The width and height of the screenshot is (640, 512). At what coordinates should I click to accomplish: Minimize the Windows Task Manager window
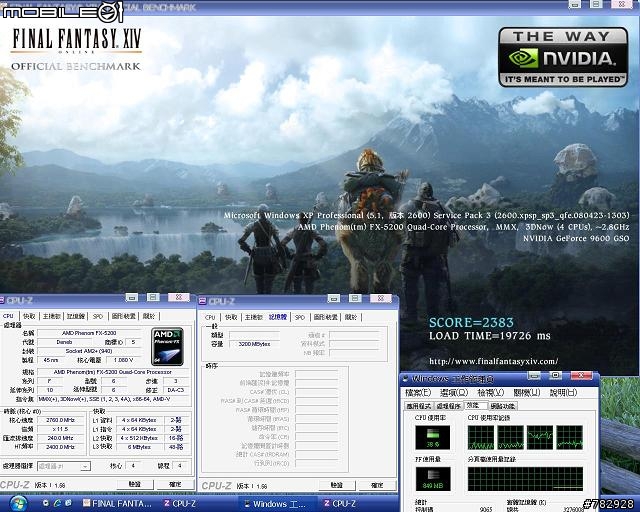(x=534, y=376)
